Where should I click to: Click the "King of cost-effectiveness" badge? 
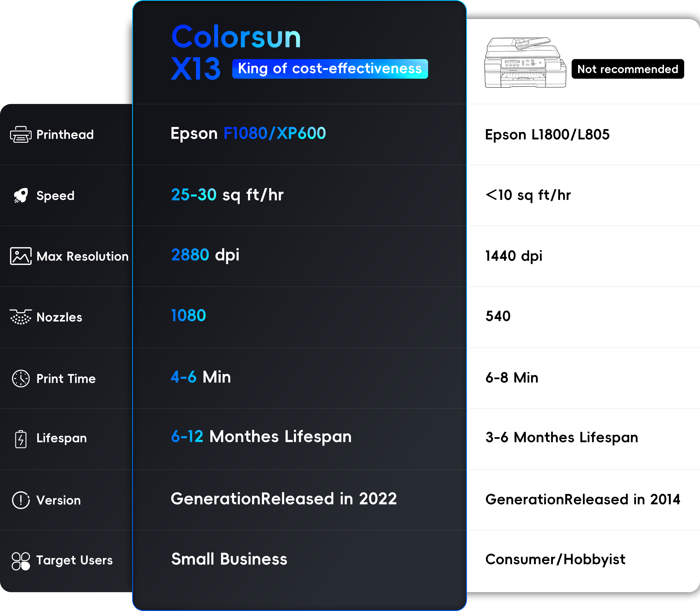coord(330,69)
